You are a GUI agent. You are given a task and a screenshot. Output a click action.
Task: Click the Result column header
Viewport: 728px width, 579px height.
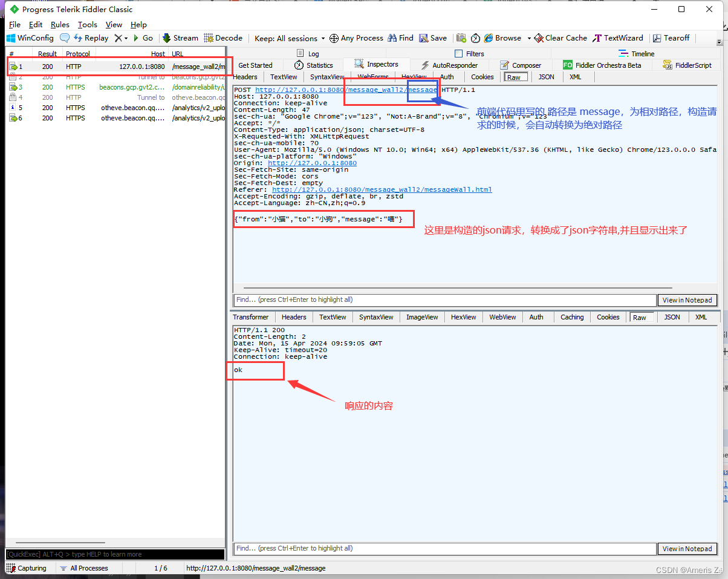pos(47,54)
